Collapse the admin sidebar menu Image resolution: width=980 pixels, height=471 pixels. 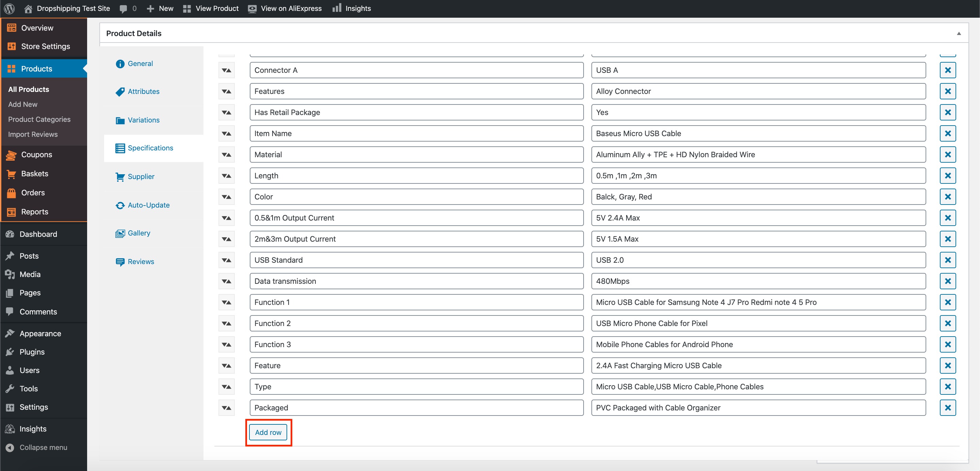43,448
